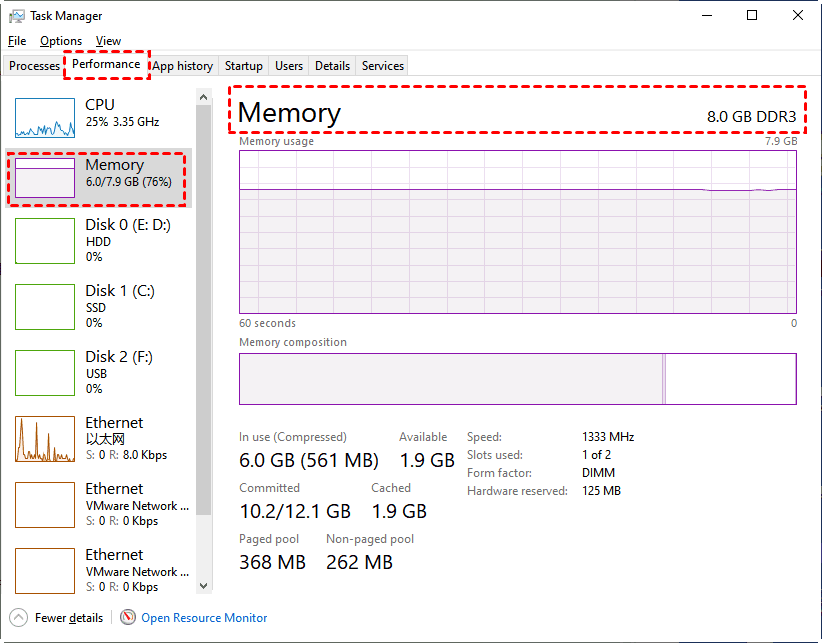Go to the Services tab
This screenshot has height=643, width=822.
tap(383, 66)
